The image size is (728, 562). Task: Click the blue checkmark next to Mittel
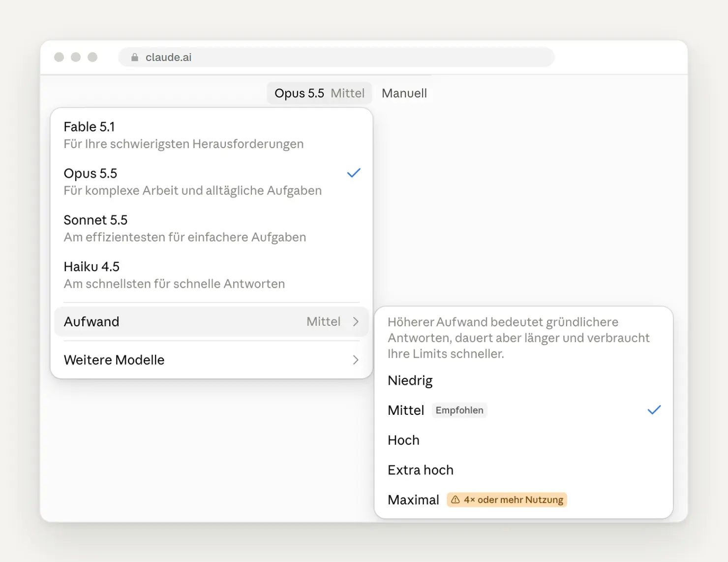654,410
